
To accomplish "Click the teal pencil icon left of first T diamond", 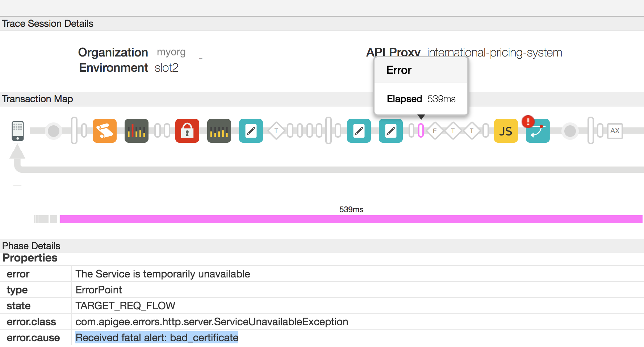I will 251,131.
